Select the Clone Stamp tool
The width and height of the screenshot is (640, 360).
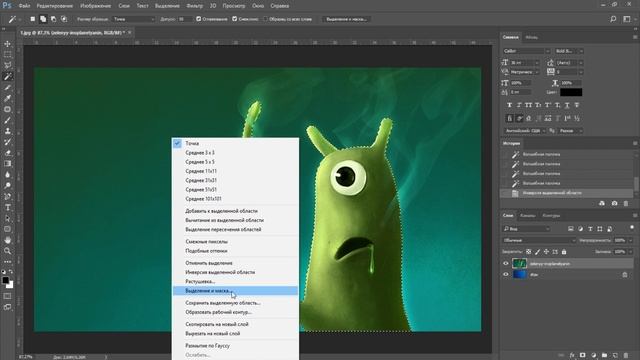pos(7,131)
